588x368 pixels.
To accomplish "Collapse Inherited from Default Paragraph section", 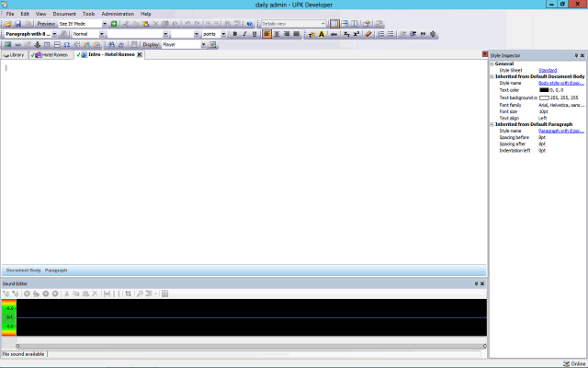I will tap(492, 124).
